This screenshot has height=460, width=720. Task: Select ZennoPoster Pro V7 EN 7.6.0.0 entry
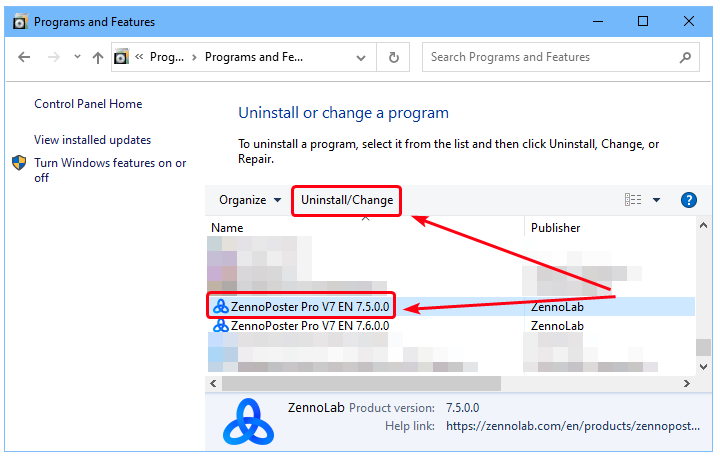coord(310,326)
